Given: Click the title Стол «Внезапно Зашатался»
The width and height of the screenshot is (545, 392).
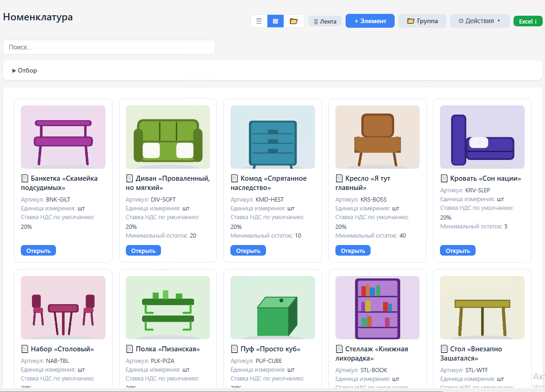Looking at the screenshot, I should point(471,354).
